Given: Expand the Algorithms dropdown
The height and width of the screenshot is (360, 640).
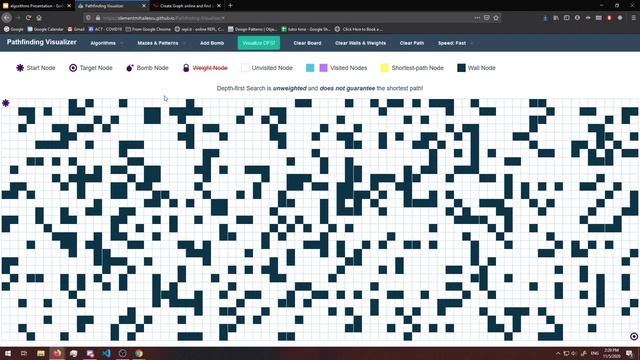Looking at the screenshot, I should [x=107, y=43].
